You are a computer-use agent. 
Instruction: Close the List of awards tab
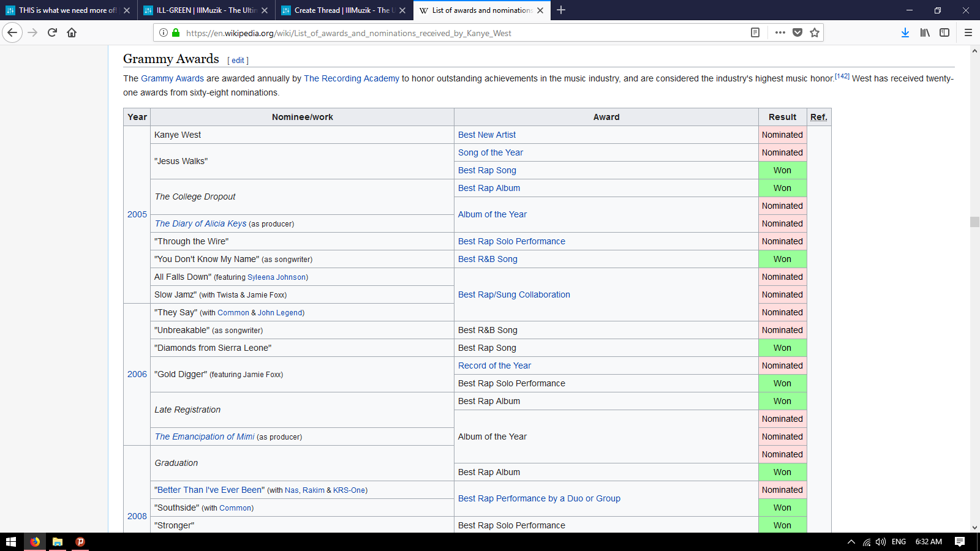540,10
